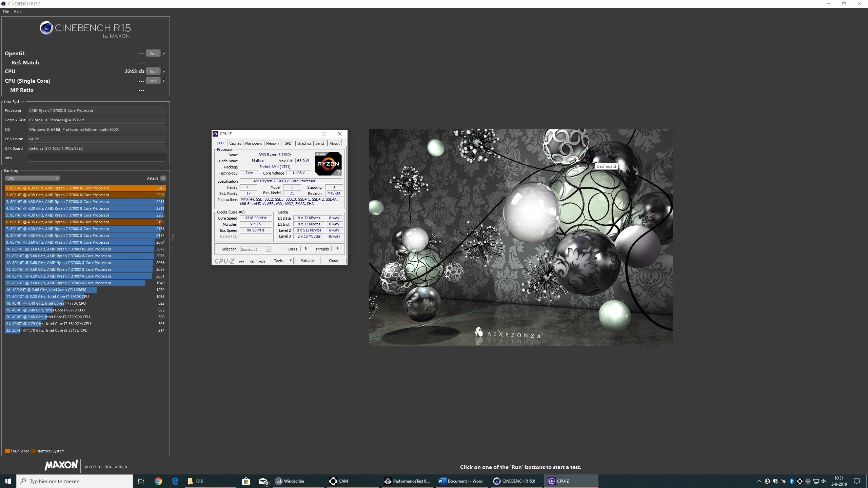Open the File menu in Cinebench
This screenshot has width=868, height=488.
[x=6, y=12]
